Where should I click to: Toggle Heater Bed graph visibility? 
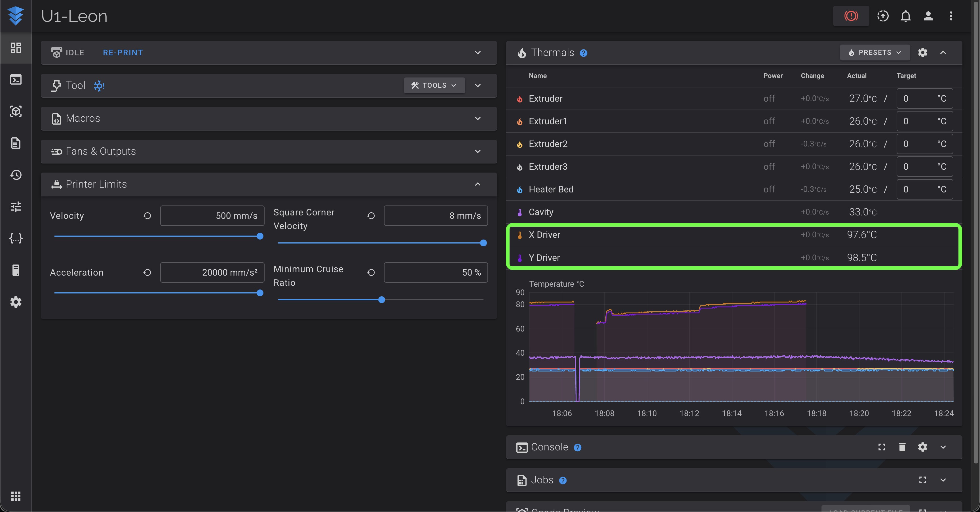(x=520, y=190)
